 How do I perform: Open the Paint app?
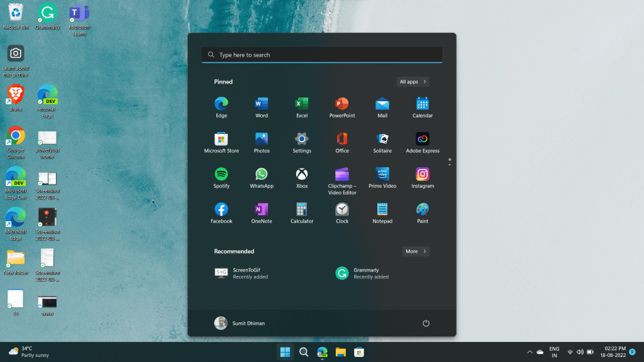(x=423, y=214)
